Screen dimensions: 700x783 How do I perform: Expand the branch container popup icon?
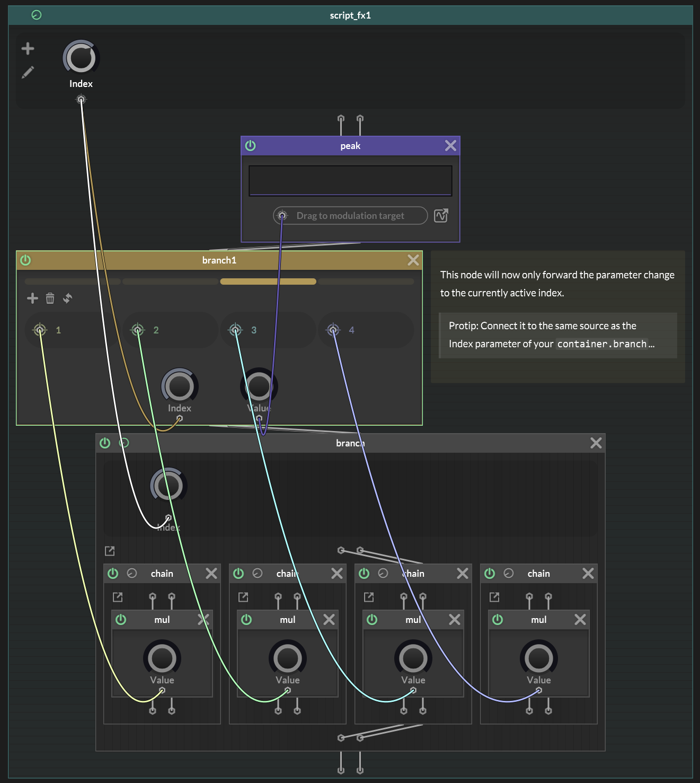pyautogui.click(x=110, y=551)
